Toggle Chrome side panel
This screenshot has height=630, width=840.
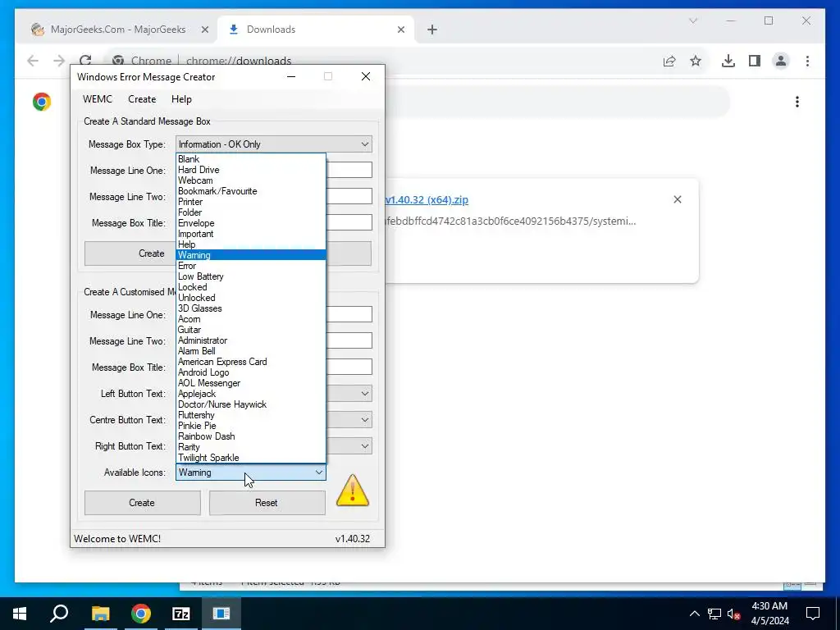coord(755,61)
